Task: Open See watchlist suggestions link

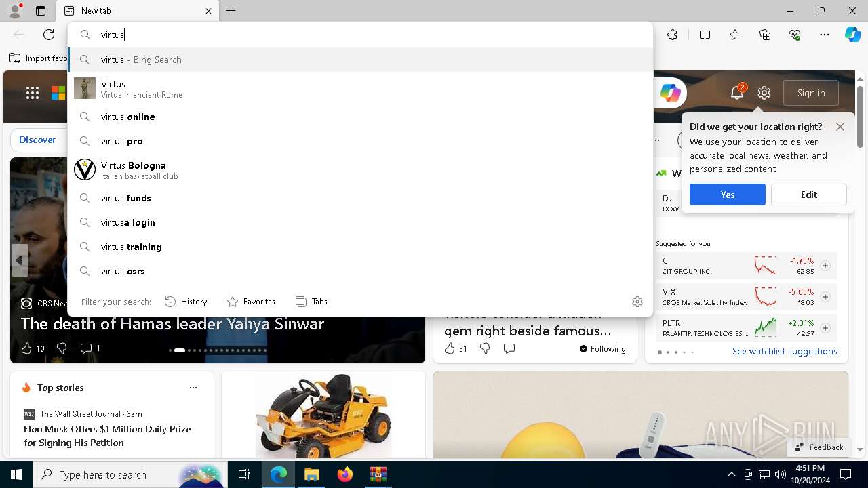Action: click(785, 351)
